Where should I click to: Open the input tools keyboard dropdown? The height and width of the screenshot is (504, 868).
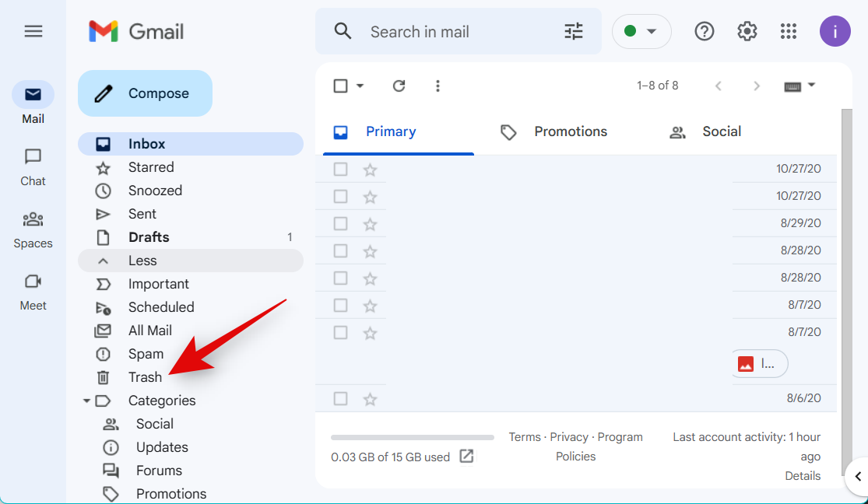pos(800,86)
